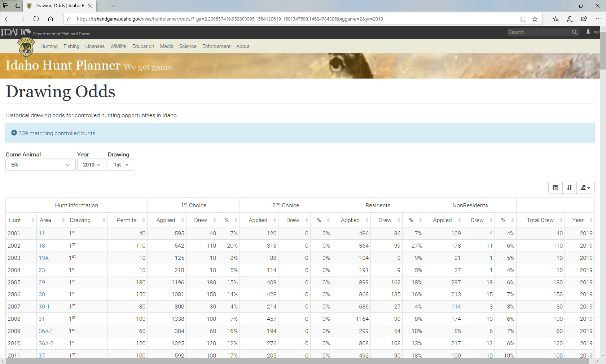
Task: Open the Licenses menu
Action: (x=95, y=46)
